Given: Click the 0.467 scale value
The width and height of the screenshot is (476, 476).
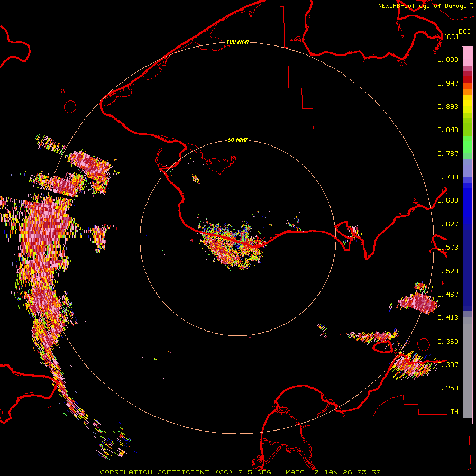Looking at the screenshot, I should point(448,295).
